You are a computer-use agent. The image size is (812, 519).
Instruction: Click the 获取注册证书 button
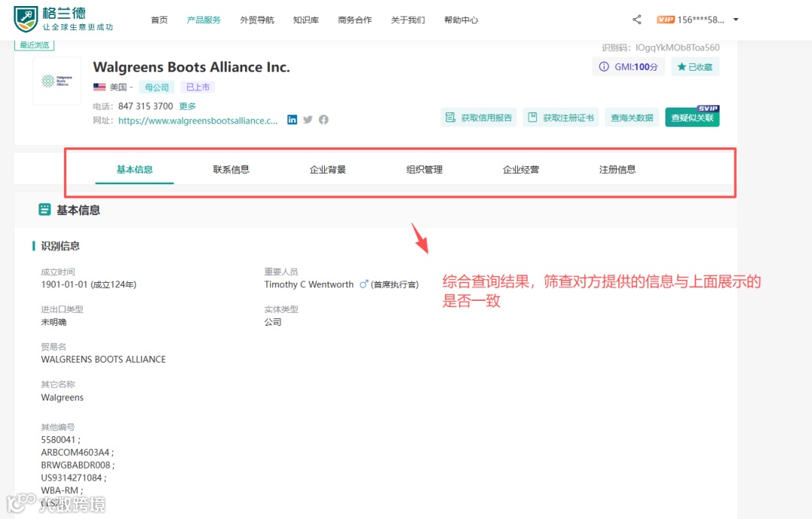tap(561, 117)
